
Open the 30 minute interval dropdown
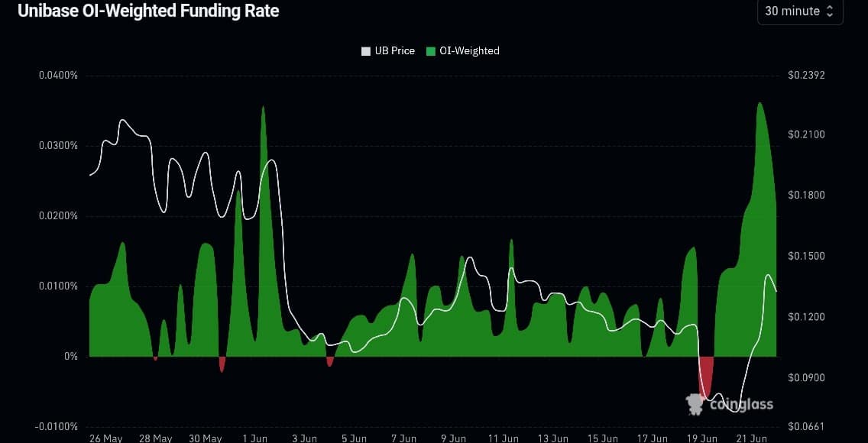pyautogui.click(x=800, y=11)
